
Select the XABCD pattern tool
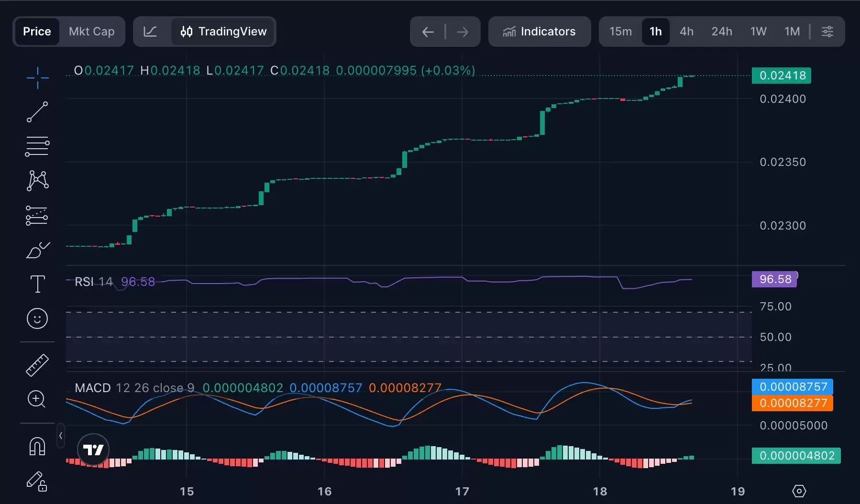37,181
